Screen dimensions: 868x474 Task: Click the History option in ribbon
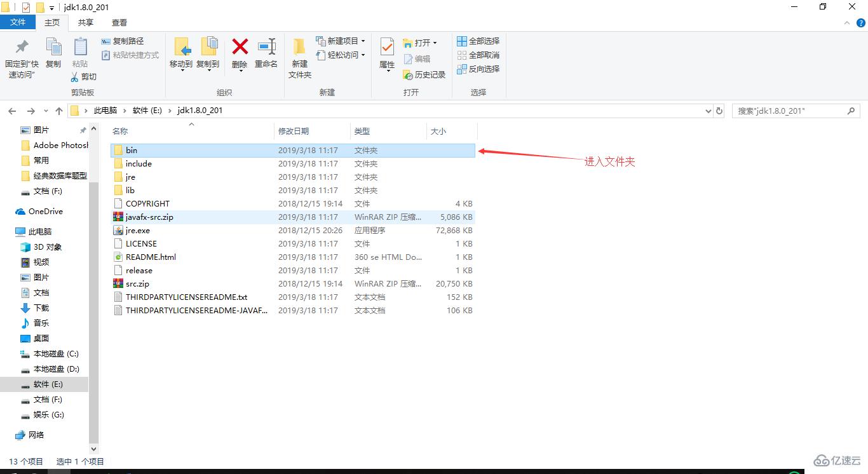coord(424,74)
